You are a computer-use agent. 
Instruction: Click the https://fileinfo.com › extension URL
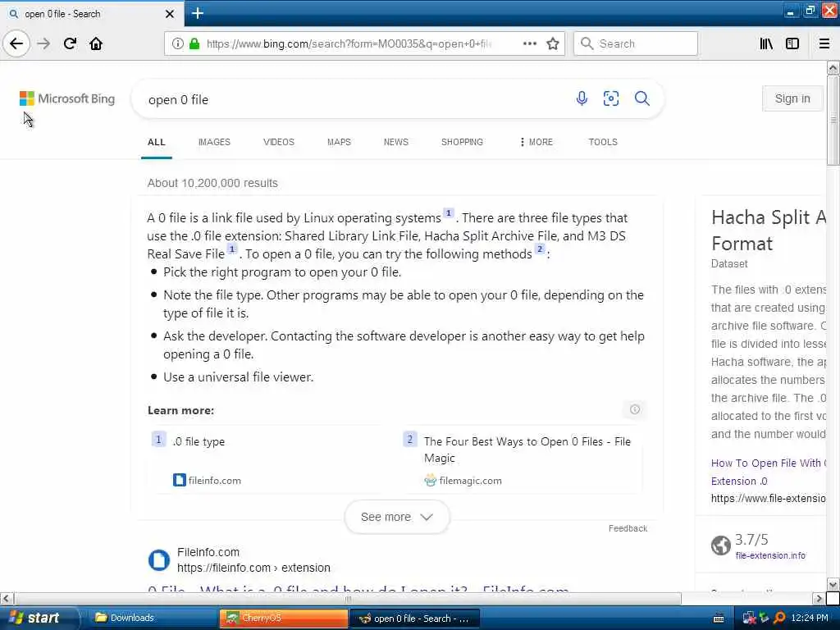pos(253,568)
